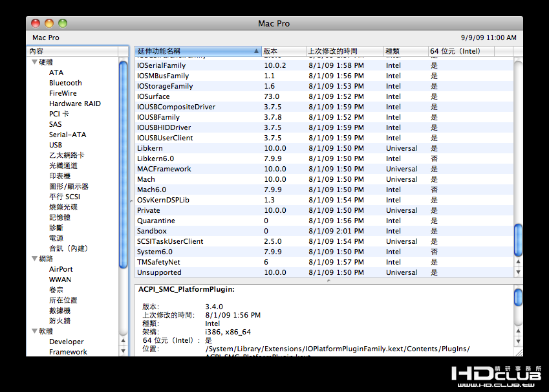The image size is (549, 392).
Task: Select the Unsupported extension row
Action: point(324,272)
